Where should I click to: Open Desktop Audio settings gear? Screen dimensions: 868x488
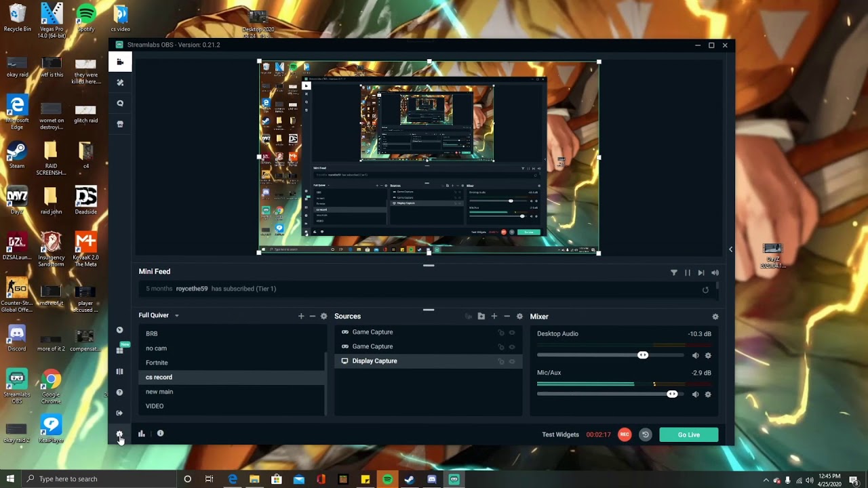tap(708, 356)
